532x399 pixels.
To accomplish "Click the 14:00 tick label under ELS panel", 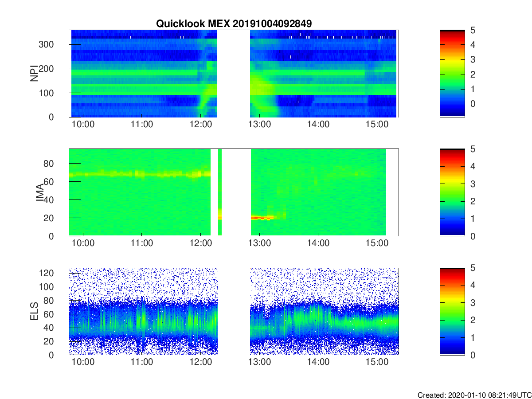I will click(x=318, y=363).
